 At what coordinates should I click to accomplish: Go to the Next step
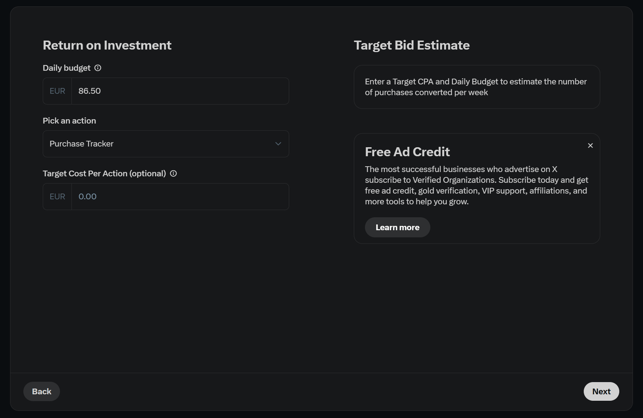[601, 391]
